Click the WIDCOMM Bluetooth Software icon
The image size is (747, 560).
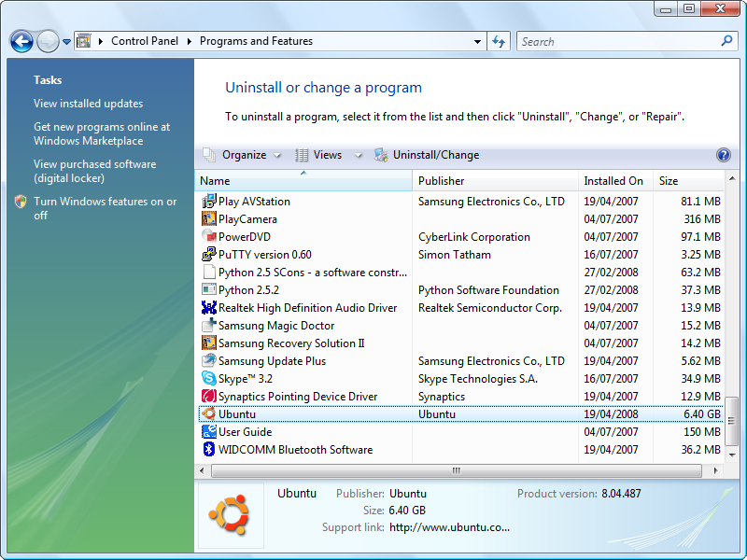click(209, 450)
